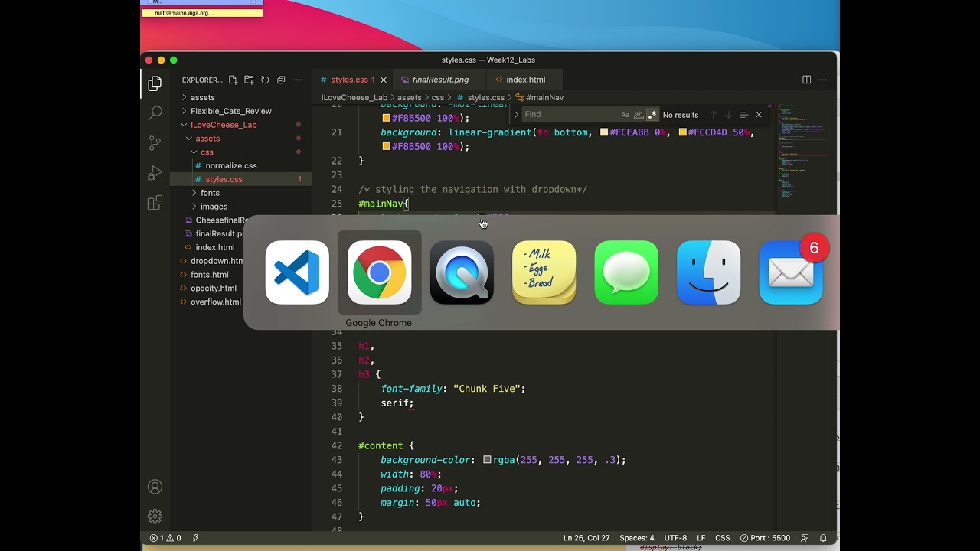Toggle Match Whole Word in the Find widget
This screenshot has width=980, height=551.
coord(639,115)
